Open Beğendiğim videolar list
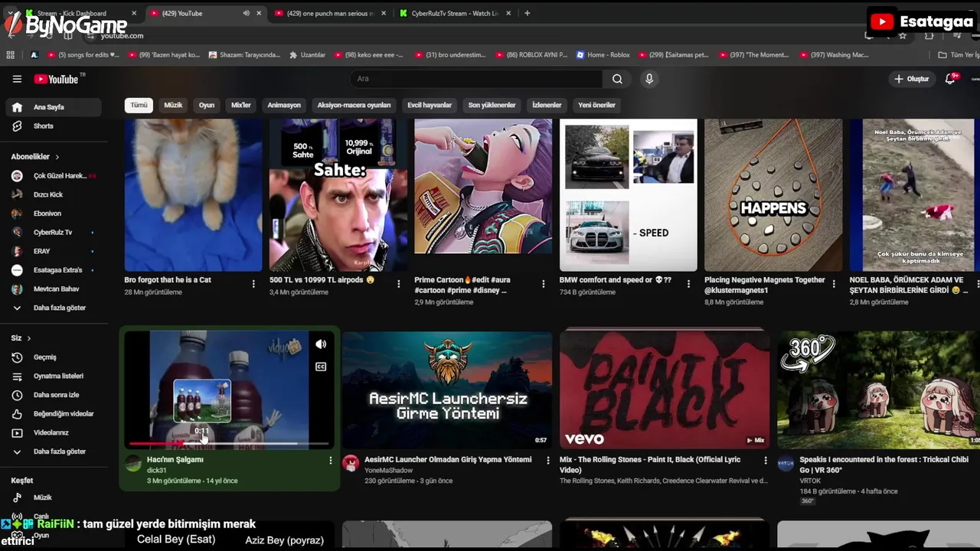The height and width of the screenshot is (551, 980). (52, 414)
